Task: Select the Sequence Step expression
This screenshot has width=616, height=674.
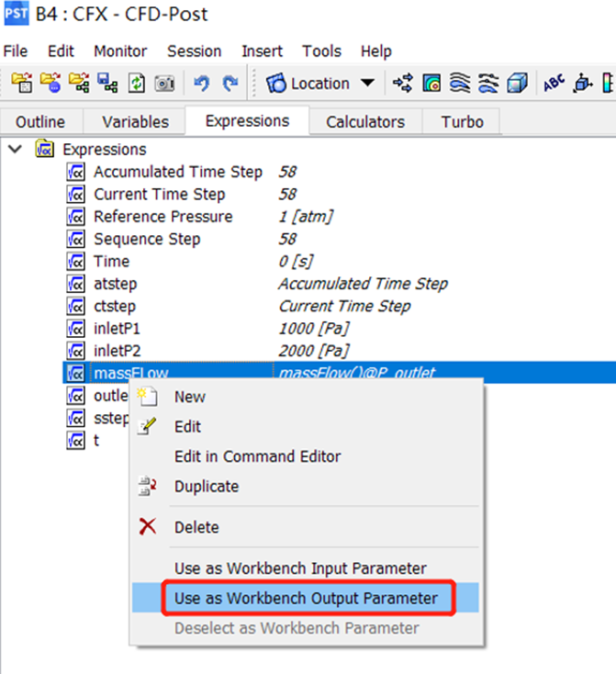Action: click(x=147, y=239)
